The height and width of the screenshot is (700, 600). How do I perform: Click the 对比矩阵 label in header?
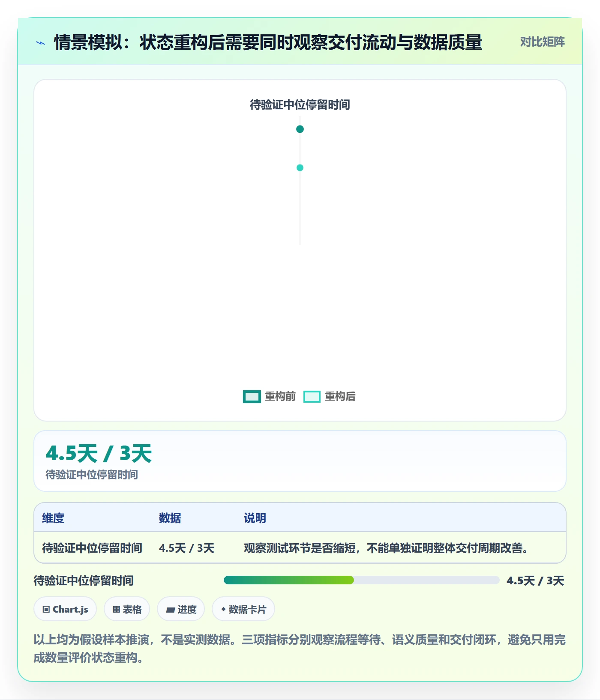click(x=542, y=42)
